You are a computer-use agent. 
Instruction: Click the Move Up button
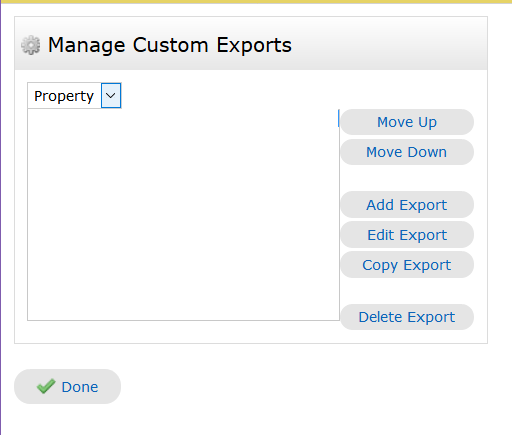[x=407, y=122]
